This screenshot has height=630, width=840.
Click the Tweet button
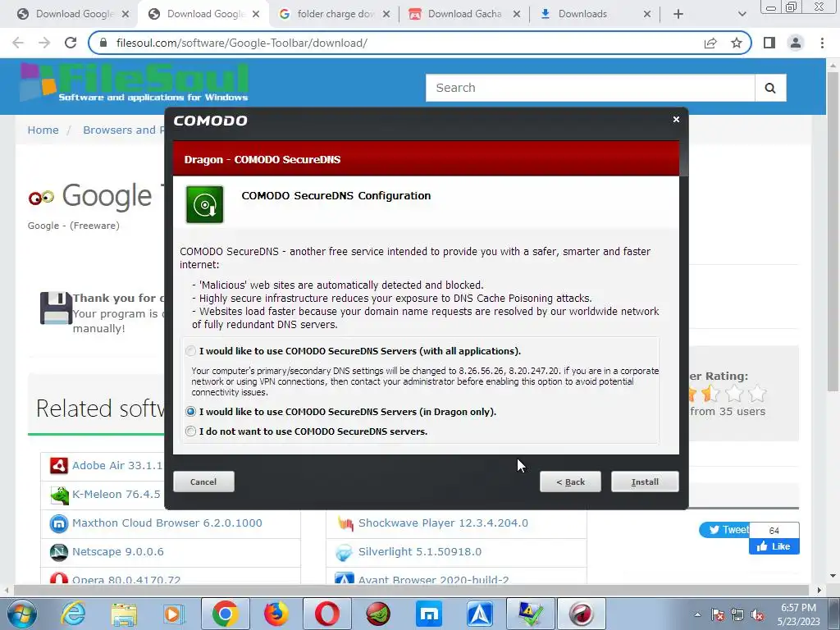(x=724, y=530)
